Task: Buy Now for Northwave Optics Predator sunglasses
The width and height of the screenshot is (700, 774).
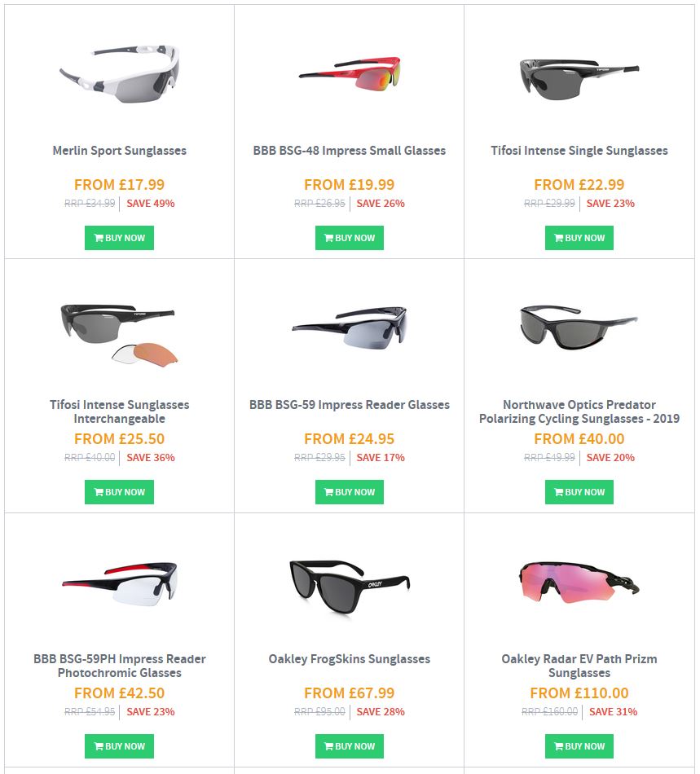Action: tap(579, 492)
